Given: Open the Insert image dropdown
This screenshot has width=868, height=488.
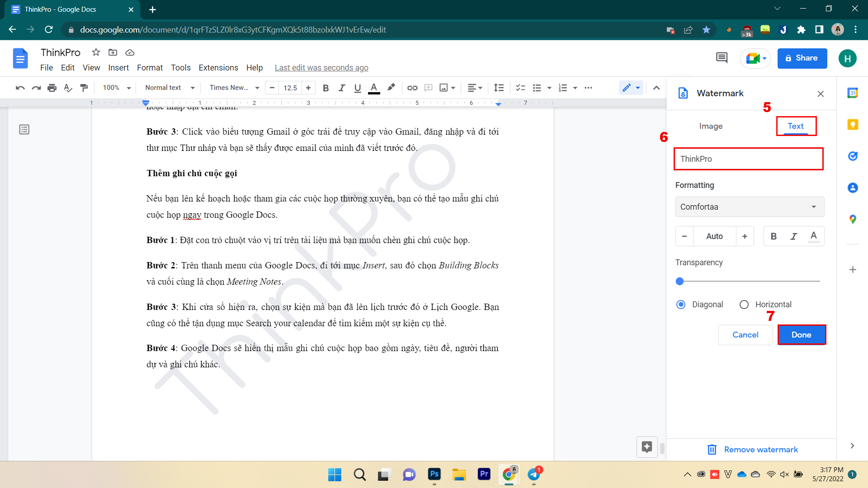Looking at the screenshot, I should coord(448,88).
